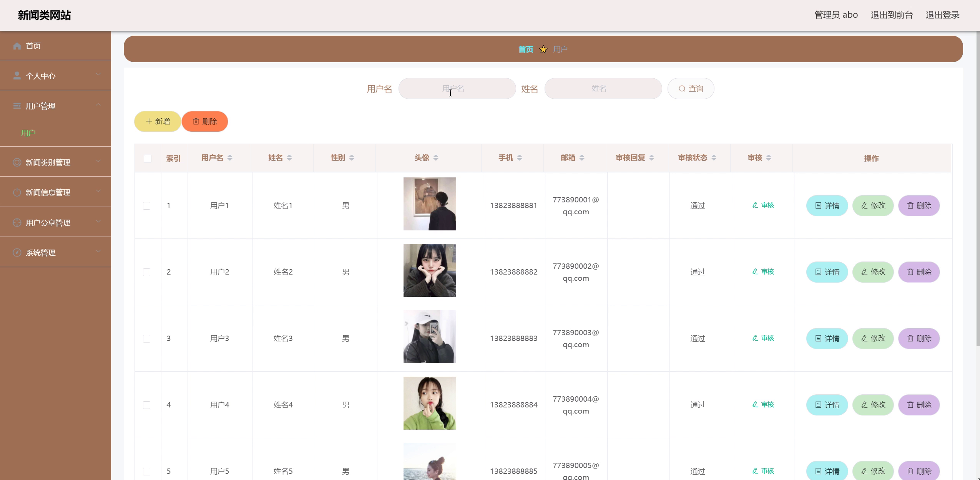Image resolution: width=980 pixels, height=480 pixels.
Task: Sort by 姓名 column arrows
Action: click(289, 158)
